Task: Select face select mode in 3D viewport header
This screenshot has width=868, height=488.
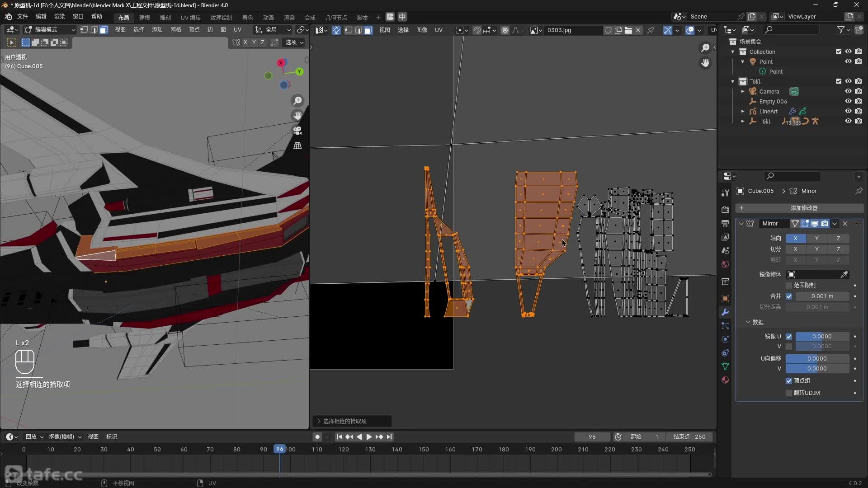Action: click(104, 30)
